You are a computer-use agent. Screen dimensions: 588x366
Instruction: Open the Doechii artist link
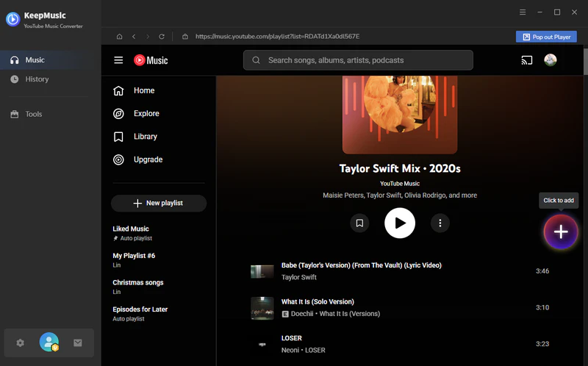click(x=302, y=314)
